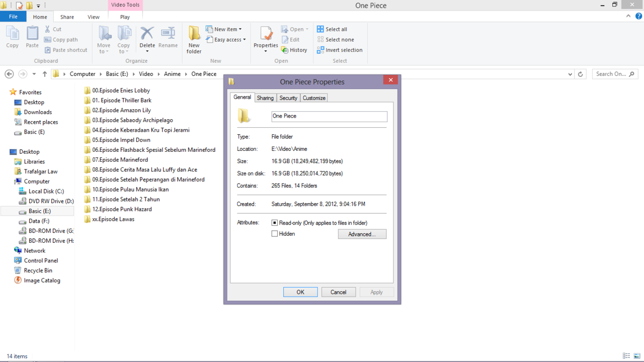Click the Cut scissors icon
Image resolution: width=644 pixels, height=362 pixels.
(x=48, y=29)
